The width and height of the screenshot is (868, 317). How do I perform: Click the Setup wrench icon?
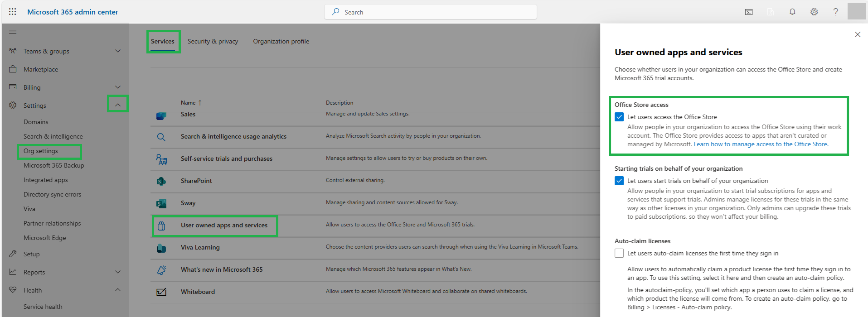click(x=13, y=254)
